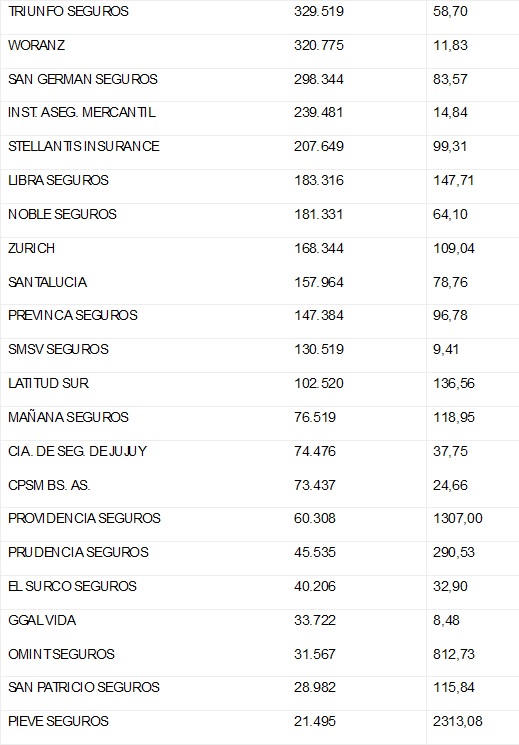Click WORANZ value 320.775
The height and width of the screenshot is (745, 519).
coord(319,45)
